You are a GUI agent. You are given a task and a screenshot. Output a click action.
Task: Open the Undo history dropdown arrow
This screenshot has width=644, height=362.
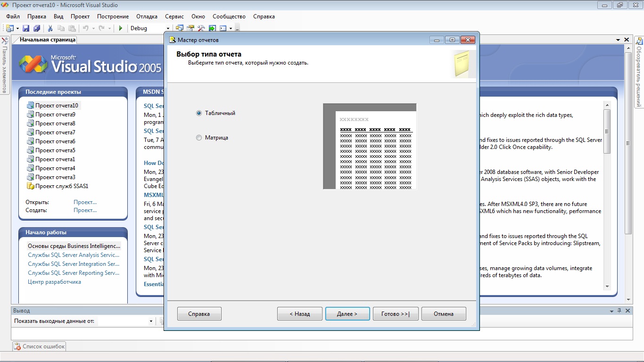tap(93, 28)
